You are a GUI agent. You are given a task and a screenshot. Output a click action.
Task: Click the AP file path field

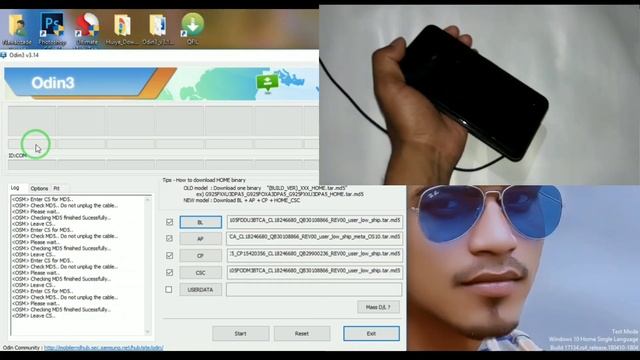coord(314,238)
